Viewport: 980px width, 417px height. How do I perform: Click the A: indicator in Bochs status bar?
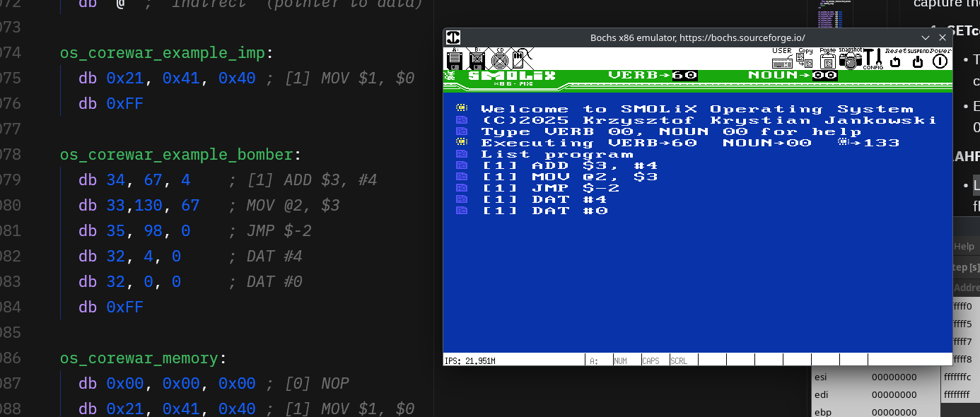[x=593, y=360]
